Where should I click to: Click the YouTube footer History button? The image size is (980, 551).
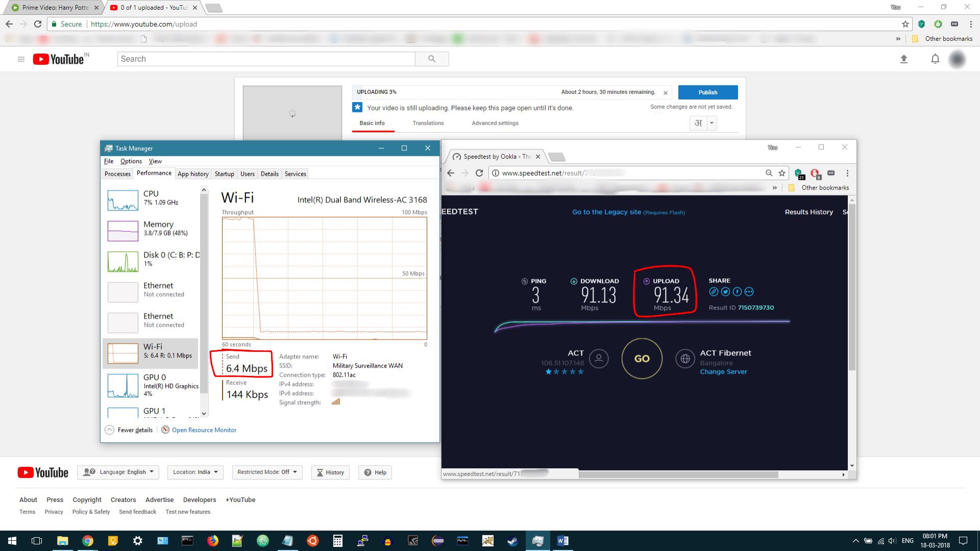(331, 472)
